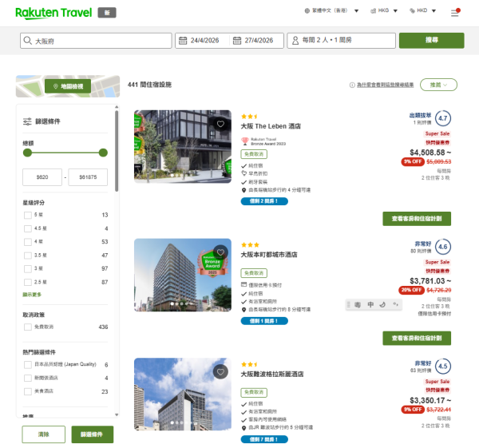This screenshot has height=448, width=479.
Task: Click the search magnifier icon in destination field
Action: pos(27,41)
